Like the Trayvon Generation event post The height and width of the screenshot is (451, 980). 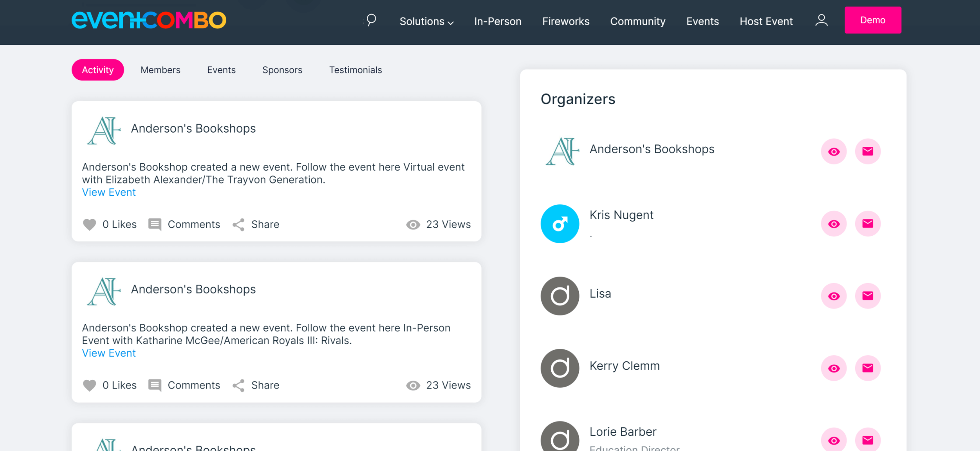tap(90, 225)
